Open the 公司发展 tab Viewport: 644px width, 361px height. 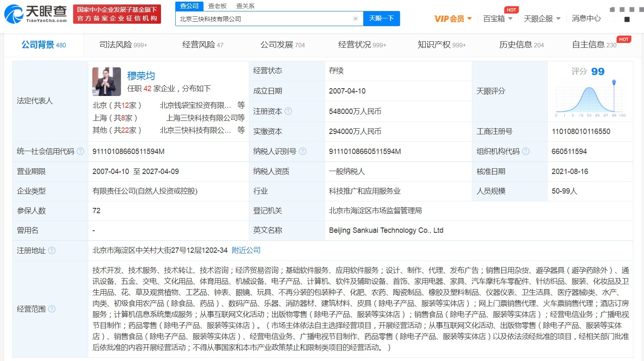coord(283,45)
